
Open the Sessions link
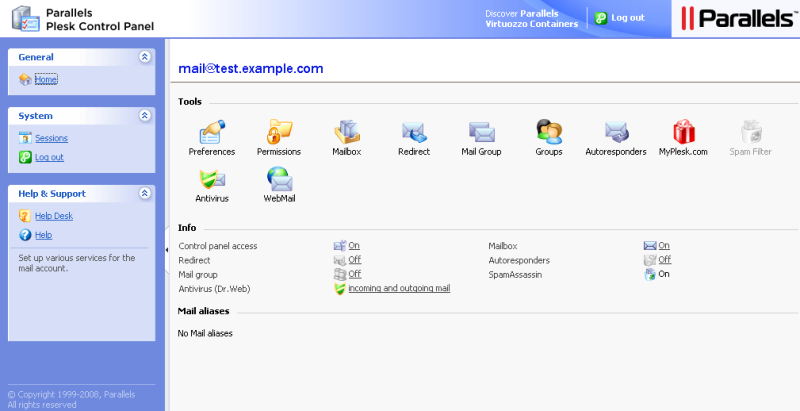click(x=52, y=138)
